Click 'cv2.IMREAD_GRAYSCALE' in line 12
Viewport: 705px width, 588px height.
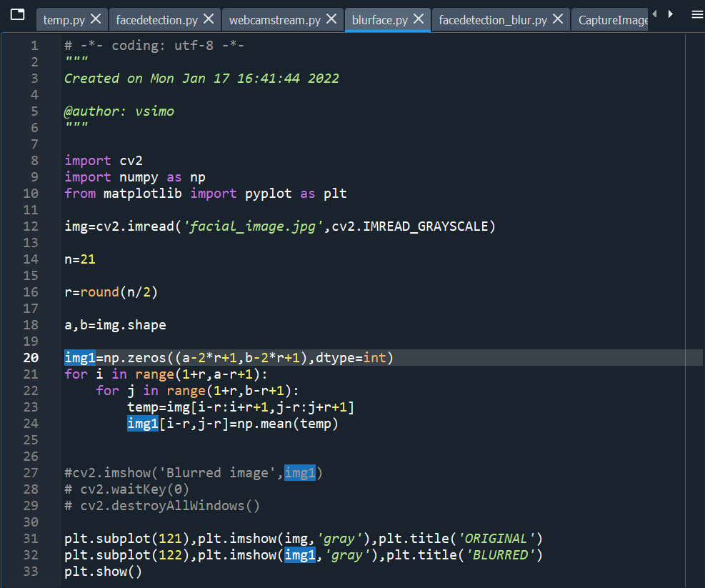click(409, 226)
